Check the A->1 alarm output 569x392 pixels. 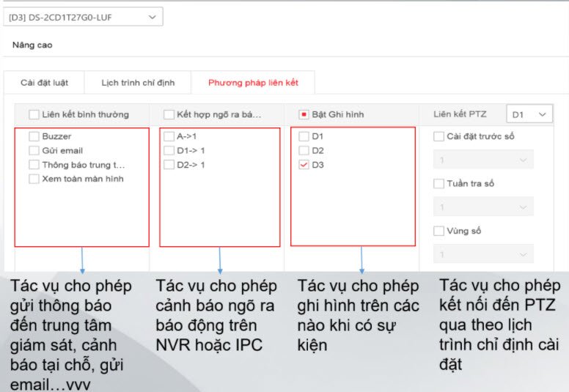[169, 136]
